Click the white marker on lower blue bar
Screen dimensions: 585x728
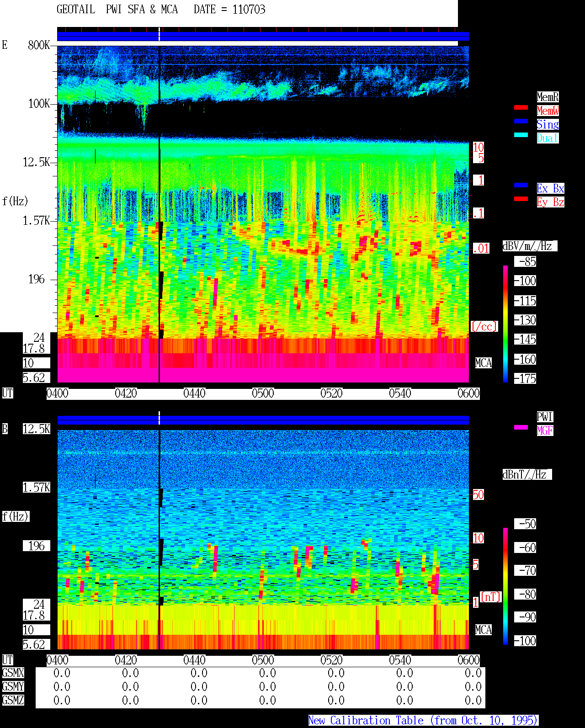[159, 418]
